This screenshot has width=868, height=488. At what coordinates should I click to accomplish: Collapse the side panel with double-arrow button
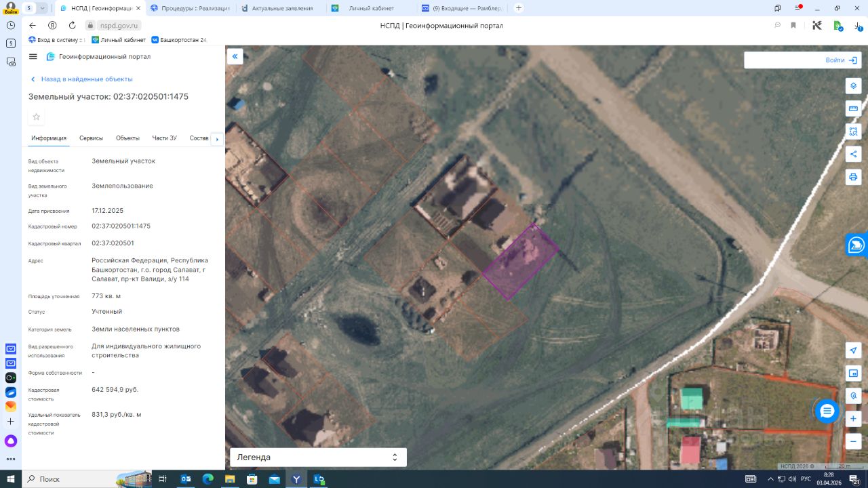click(235, 57)
